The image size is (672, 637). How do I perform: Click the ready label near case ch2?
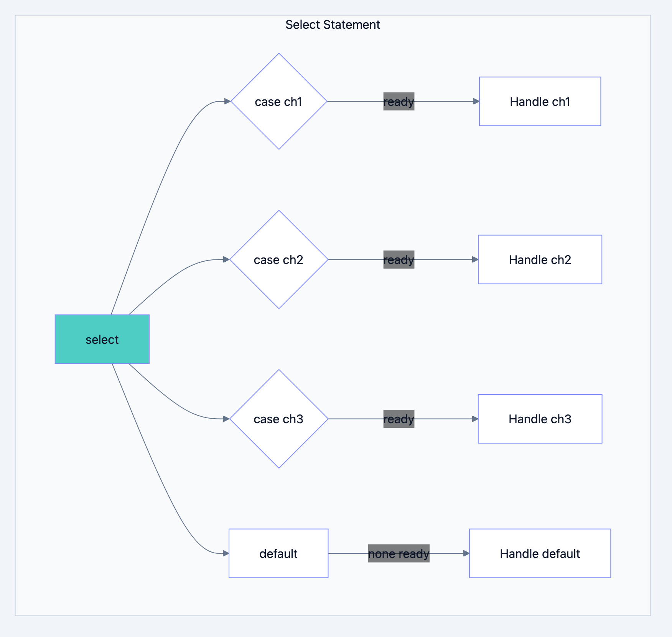tap(399, 259)
